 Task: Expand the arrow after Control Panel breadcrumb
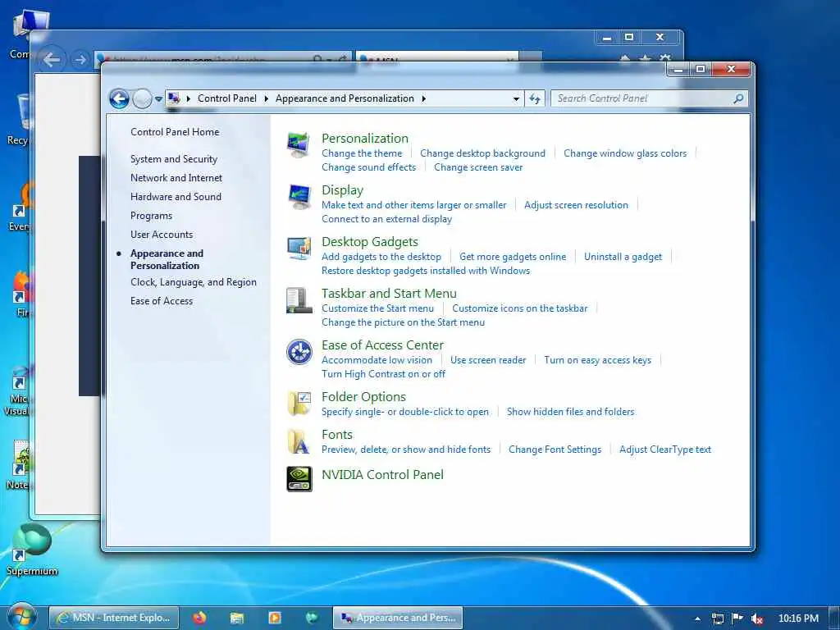(267, 98)
